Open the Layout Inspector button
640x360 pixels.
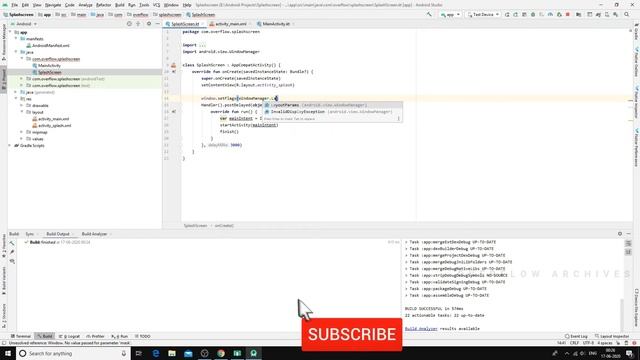point(611,336)
